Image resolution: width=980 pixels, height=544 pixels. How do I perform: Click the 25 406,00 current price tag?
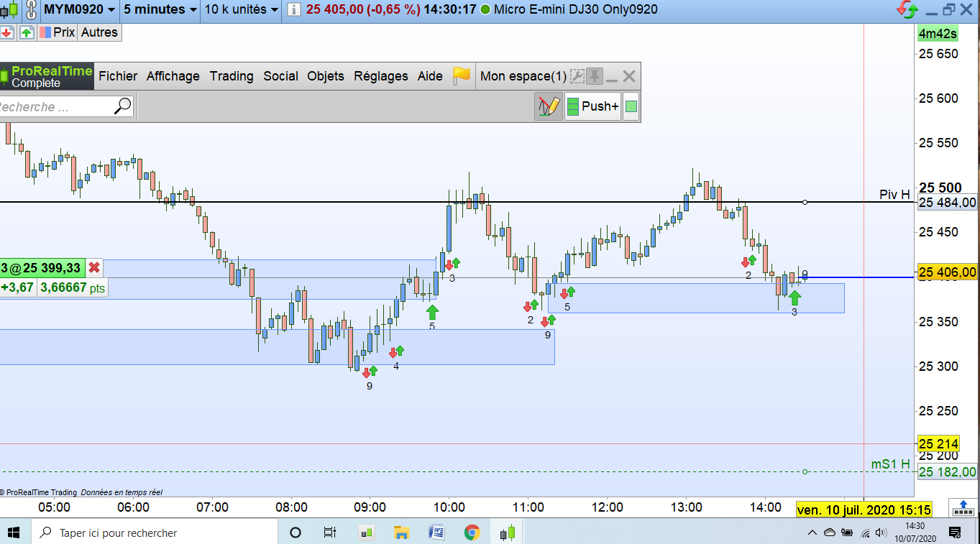coord(948,272)
